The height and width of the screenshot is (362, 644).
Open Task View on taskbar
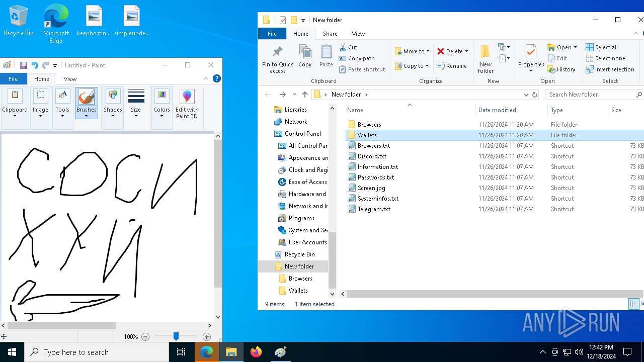(181, 352)
